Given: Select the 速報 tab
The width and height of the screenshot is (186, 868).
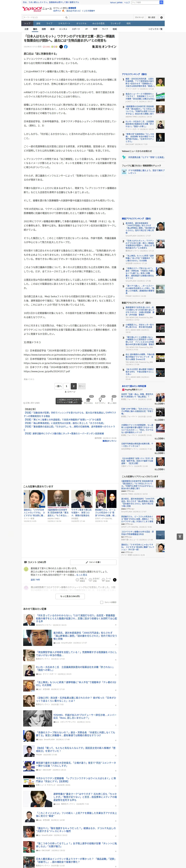Looking at the screenshot, I should (38, 24).
